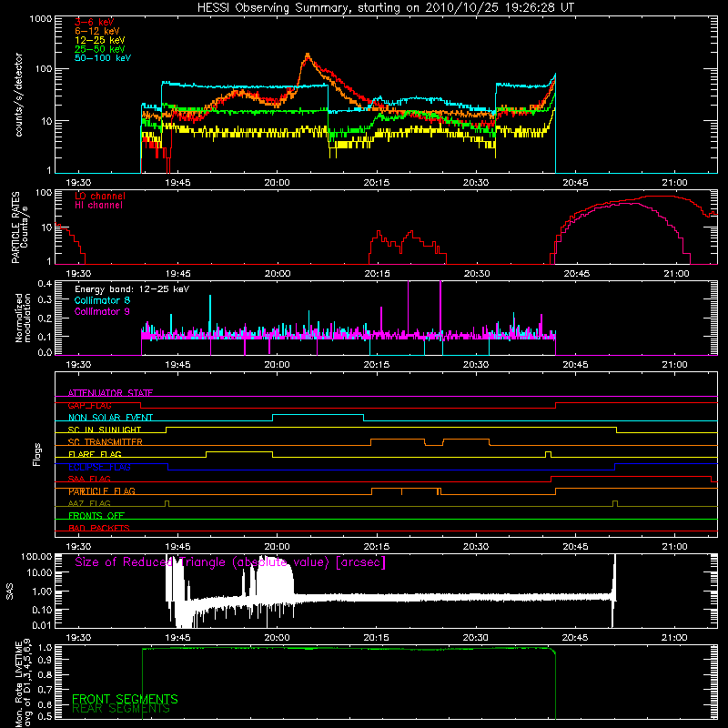The width and height of the screenshot is (728, 728).
Task: Select the 3-6 keV legend label
Action: click(95, 22)
